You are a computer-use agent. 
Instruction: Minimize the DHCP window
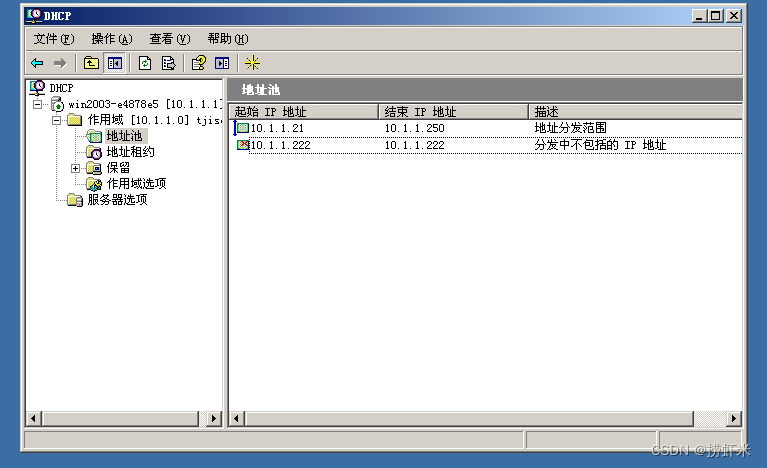699,16
